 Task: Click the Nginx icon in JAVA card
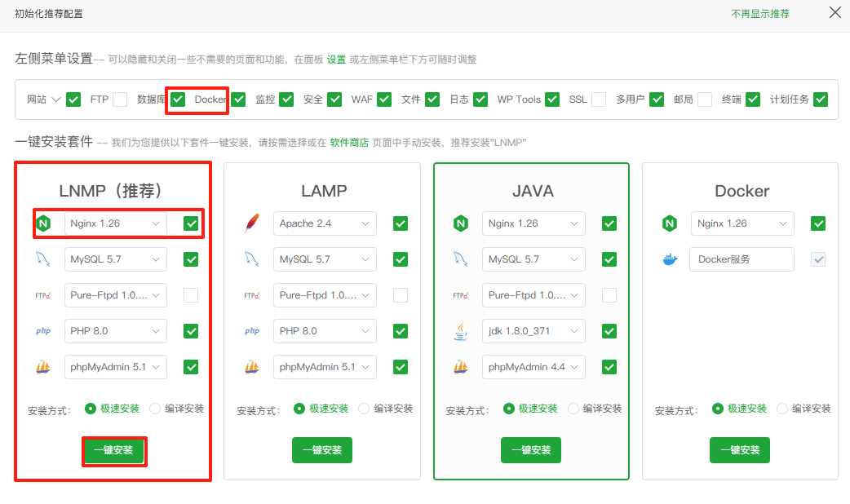(461, 223)
